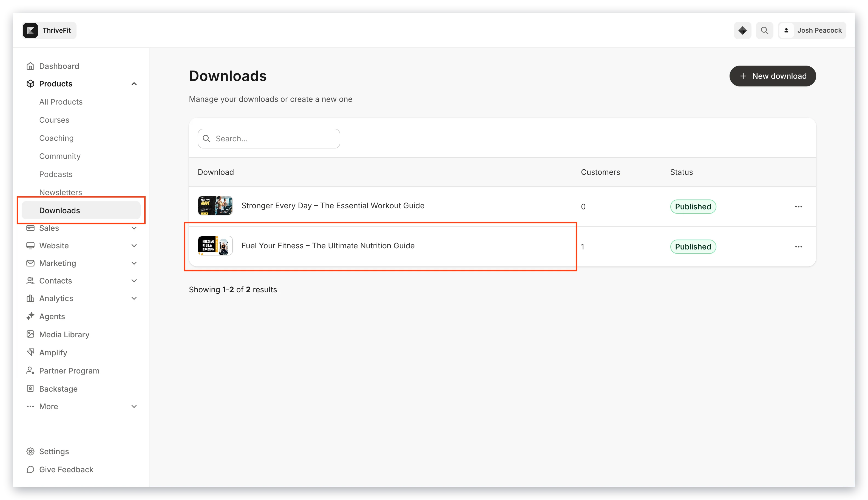Click the Dashboard home icon
The width and height of the screenshot is (868, 500).
point(30,66)
